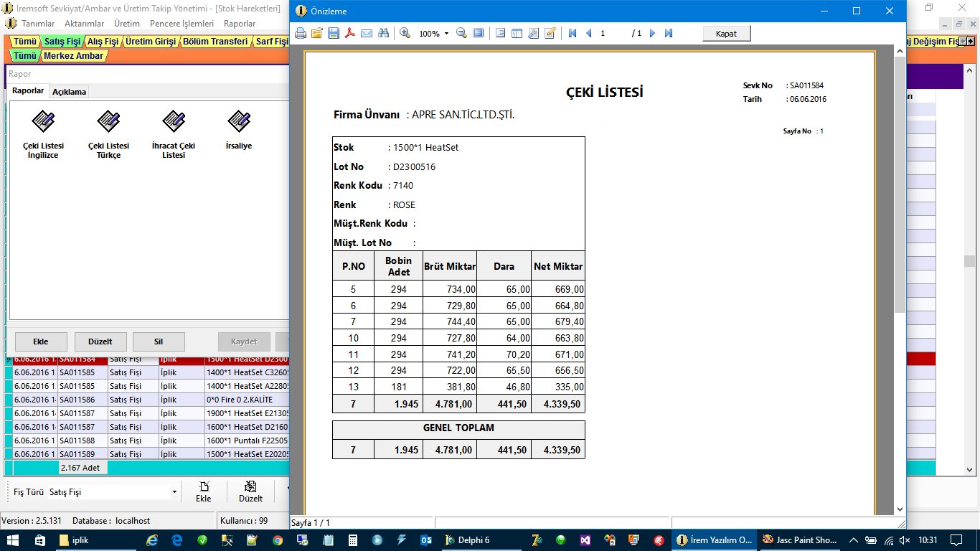
Task: Toggle the report outline panel icon
Action: [500, 33]
